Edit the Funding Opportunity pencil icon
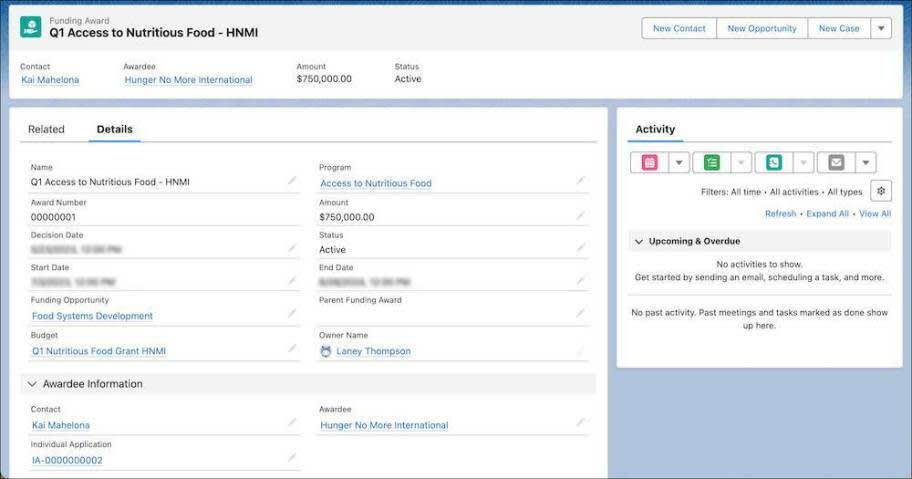Image resolution: width=912 pixels, height=479 pixels. 292,313
